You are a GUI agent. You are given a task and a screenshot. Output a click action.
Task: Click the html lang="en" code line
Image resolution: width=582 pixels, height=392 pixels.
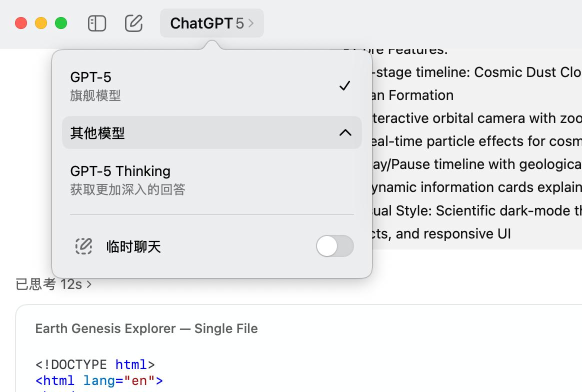99,381
